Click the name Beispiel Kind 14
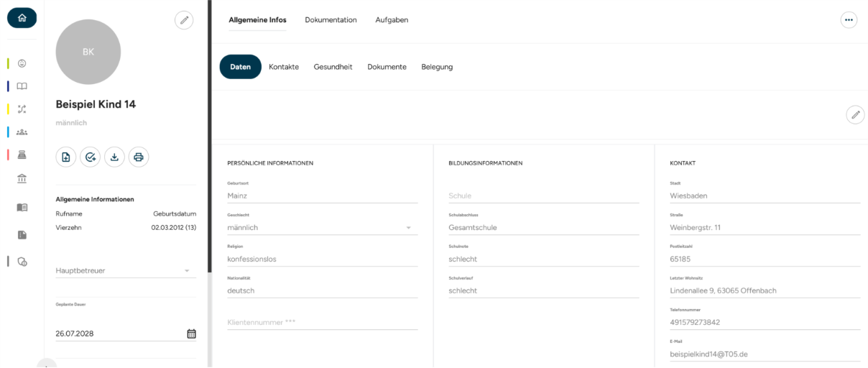This screenshot has width=868, height=368. (x=96, y=104)
